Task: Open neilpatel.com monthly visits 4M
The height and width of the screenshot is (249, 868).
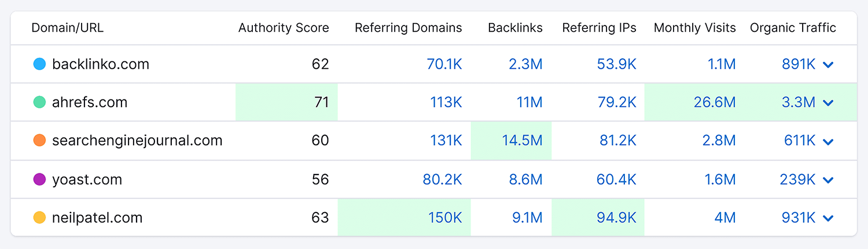Action: (x=726, y=218)
